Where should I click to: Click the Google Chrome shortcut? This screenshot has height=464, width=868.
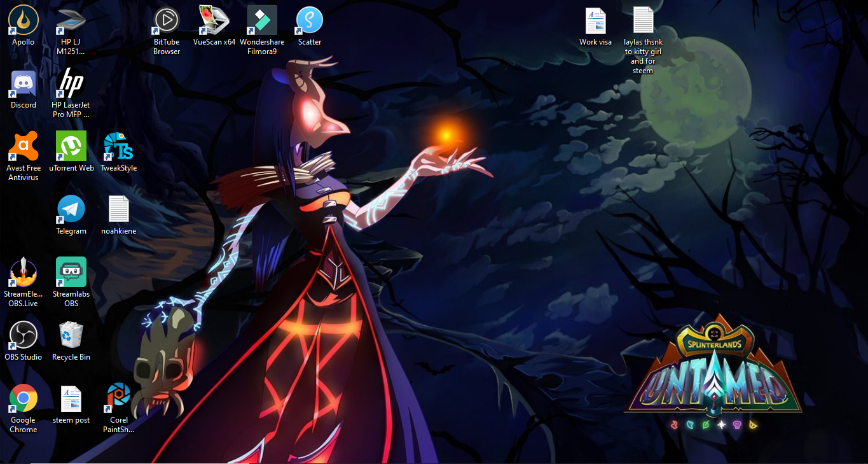(x=24, y=398)
